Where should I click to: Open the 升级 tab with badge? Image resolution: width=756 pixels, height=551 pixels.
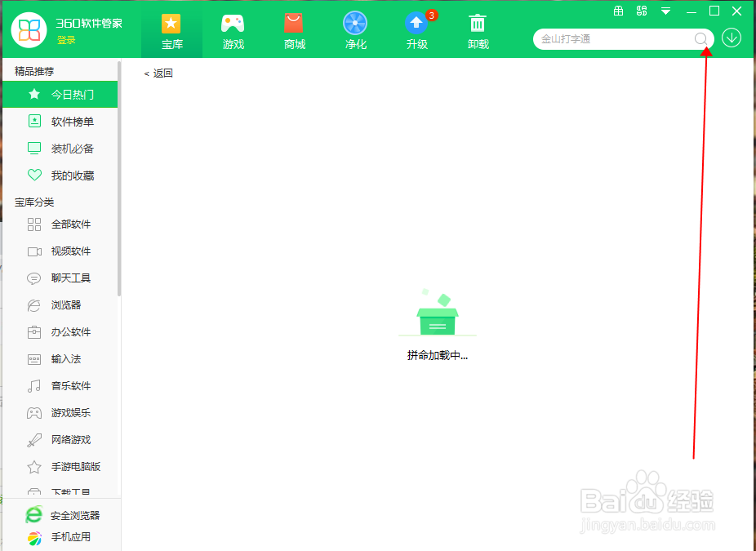pos(417,31)
